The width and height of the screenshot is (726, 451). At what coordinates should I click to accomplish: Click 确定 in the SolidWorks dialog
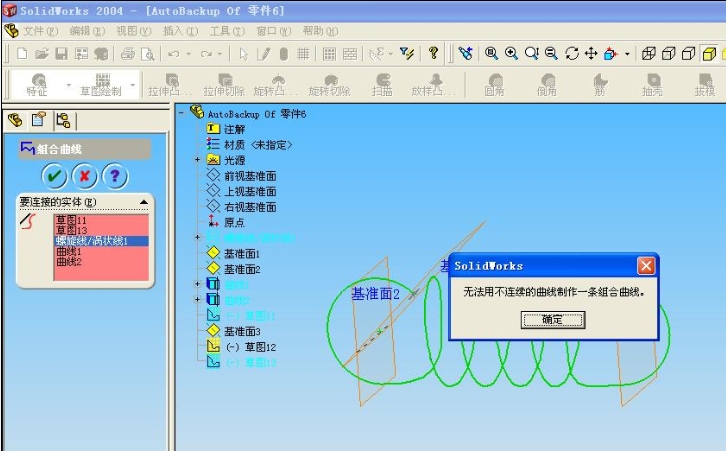point(553,319)
